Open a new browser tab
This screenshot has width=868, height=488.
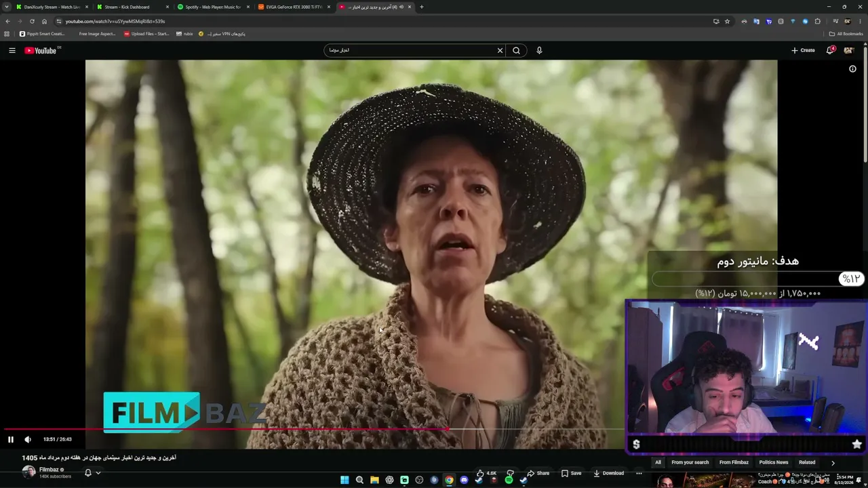point(422,7)
